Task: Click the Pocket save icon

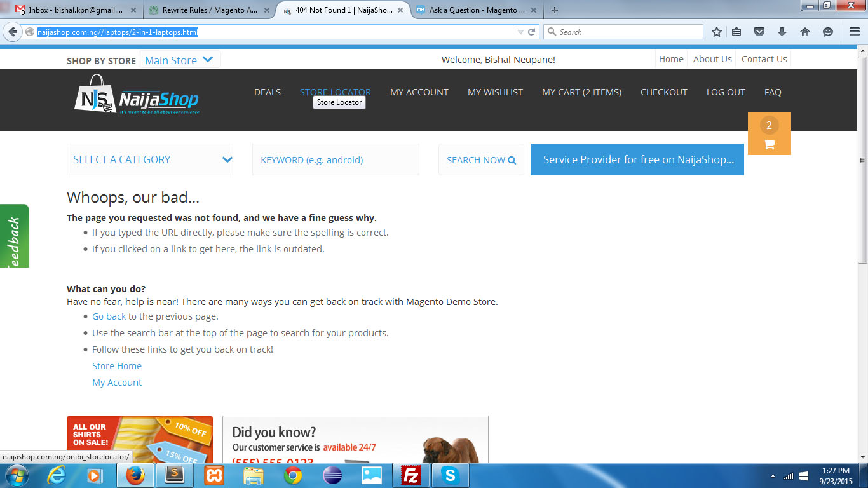Action: pyautogui.click(x=759, y=32)
